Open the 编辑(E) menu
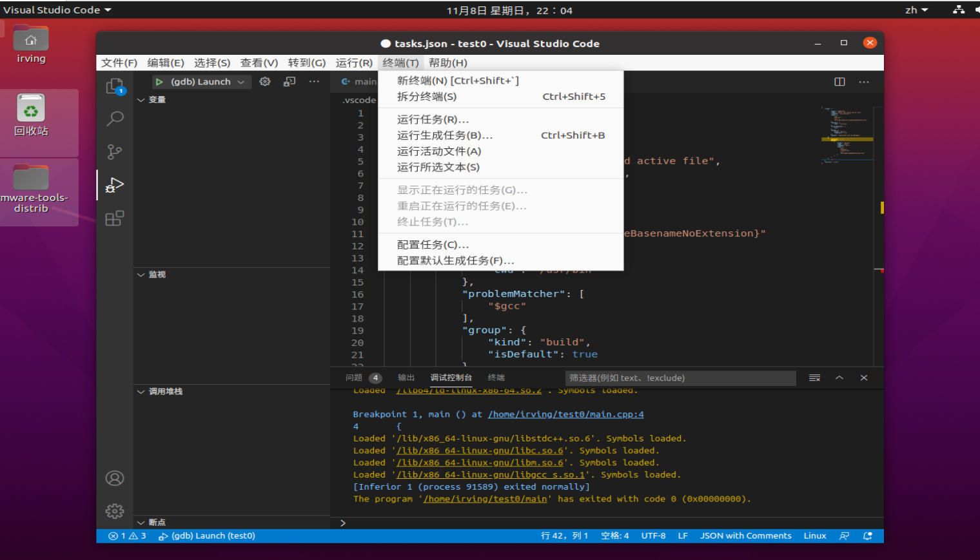The height and width of the screenshot is (560, 980). pos(166,63)
